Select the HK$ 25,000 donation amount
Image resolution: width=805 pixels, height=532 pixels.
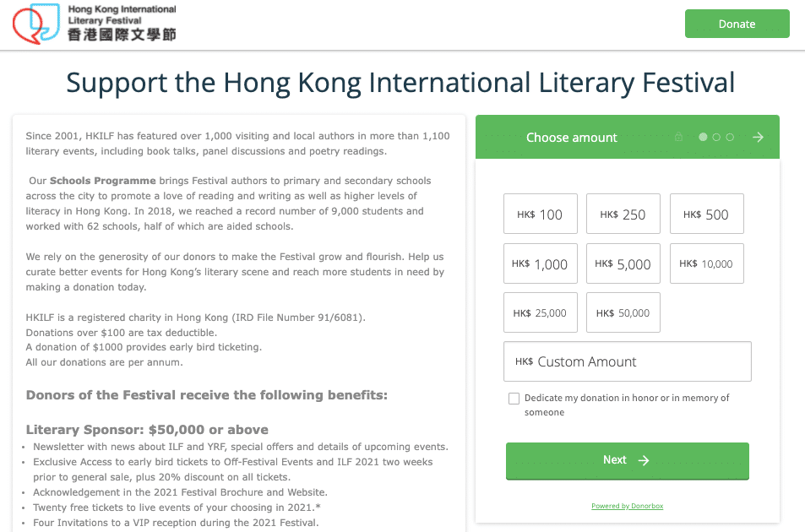540,313
